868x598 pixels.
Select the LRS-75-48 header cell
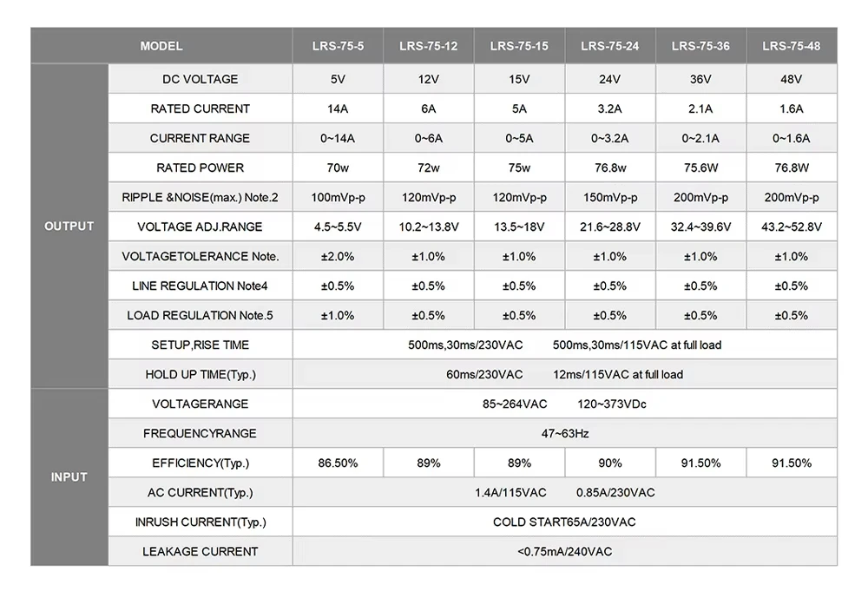click(x=792, y=46)
